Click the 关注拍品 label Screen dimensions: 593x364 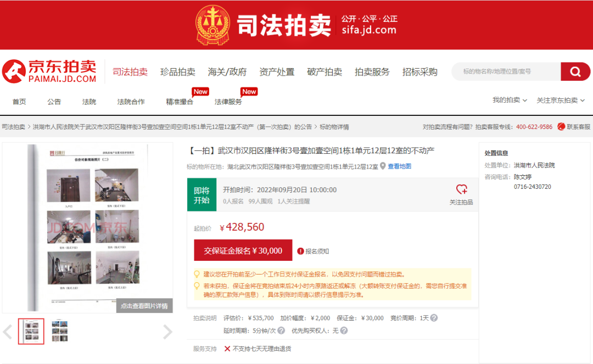point(461,202)
